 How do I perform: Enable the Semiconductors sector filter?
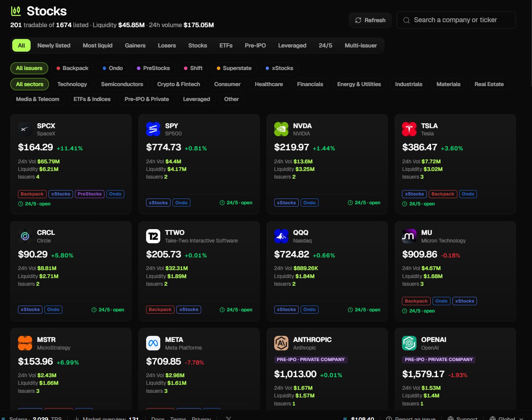[122, 84]
